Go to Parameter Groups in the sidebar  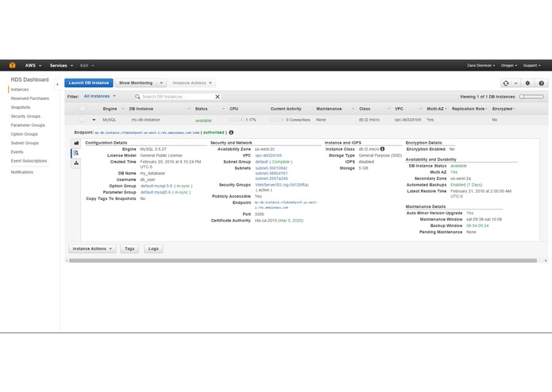coord(28,125)
